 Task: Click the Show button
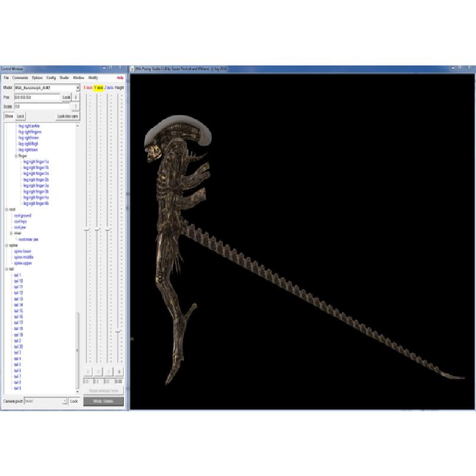(9, 116)
